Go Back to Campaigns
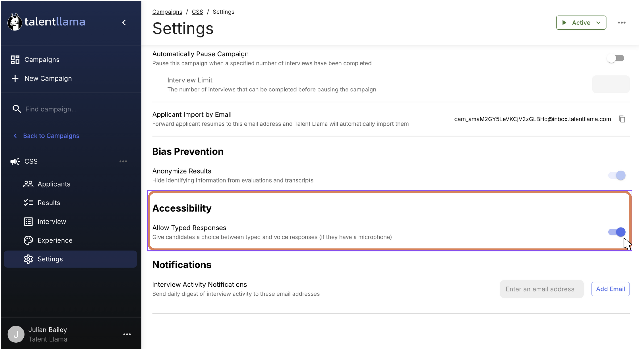The image size is (644, 350). click(x=51, y=136)
